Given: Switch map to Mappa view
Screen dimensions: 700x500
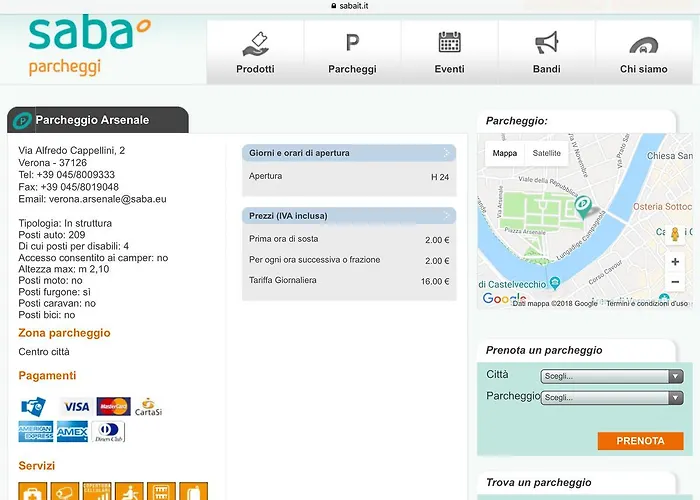Looking at the screenshot, I should pyautogui.click(x=505, y=153).
